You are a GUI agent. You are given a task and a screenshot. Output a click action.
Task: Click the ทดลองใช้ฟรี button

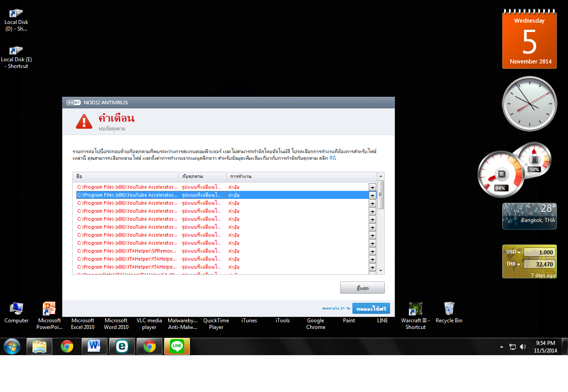(371, 309)
